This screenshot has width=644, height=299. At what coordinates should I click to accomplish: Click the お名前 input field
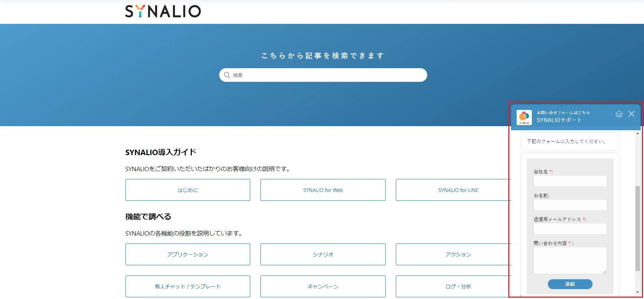[x=570, y=205]
